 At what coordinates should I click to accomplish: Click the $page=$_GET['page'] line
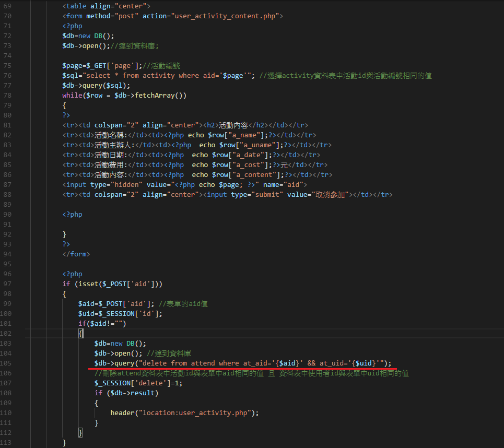121,66
